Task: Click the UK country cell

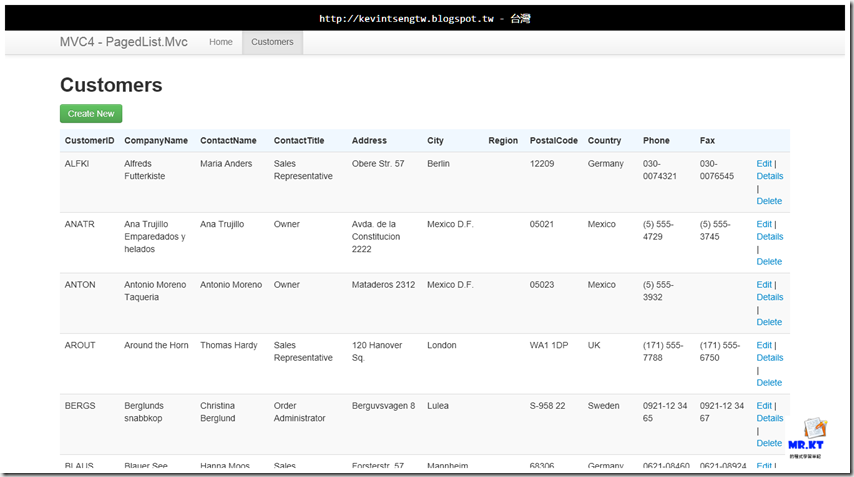Action: pyautogui.click(x=594, y=345)
